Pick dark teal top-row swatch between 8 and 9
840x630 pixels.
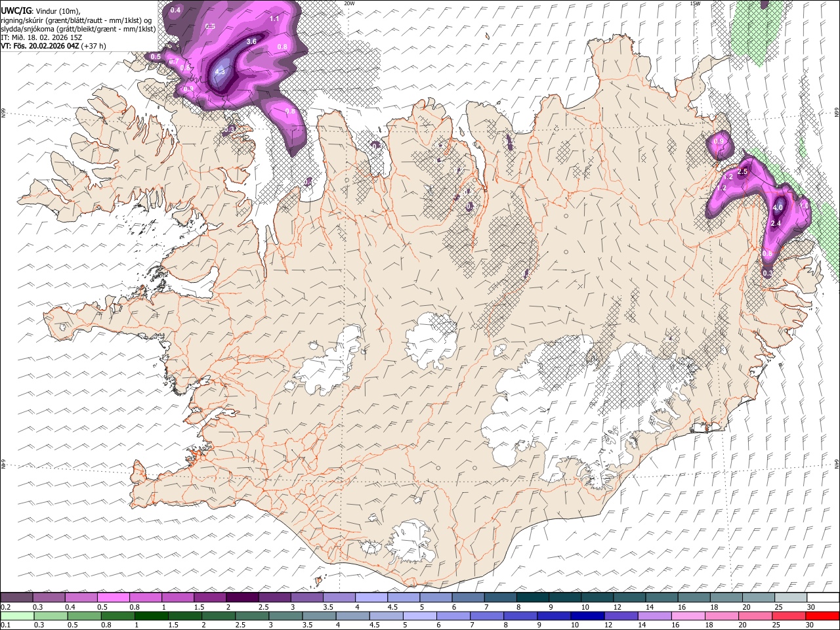pyautogui.click(x=532, y=598)
